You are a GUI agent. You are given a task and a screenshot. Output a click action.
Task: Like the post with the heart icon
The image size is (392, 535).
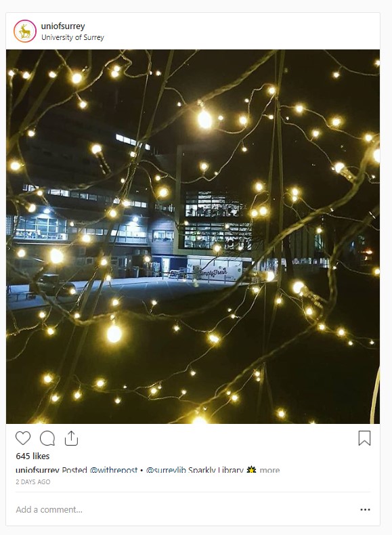(x=23, y=438)
